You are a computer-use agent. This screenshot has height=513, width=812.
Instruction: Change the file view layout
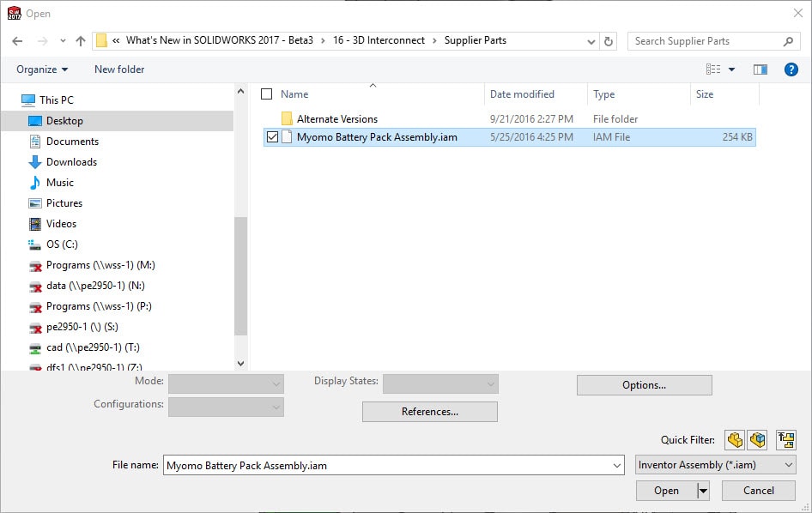(x=713, y=69)
